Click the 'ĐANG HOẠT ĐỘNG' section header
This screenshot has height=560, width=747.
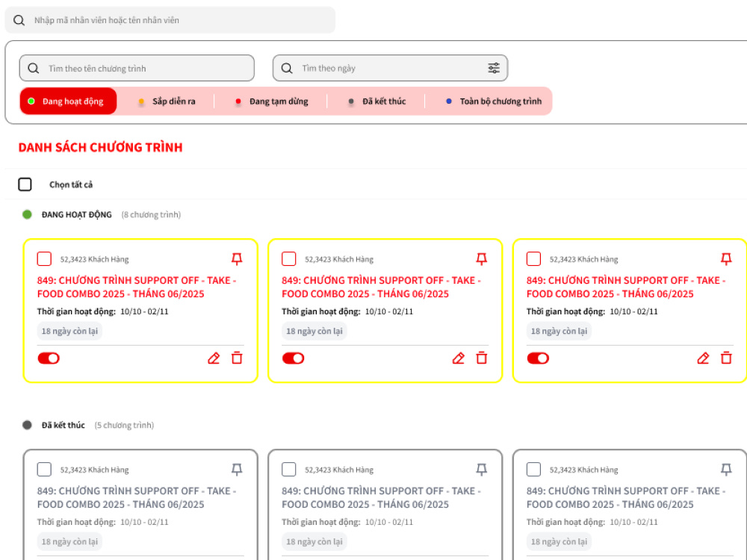tap(77, 214)
